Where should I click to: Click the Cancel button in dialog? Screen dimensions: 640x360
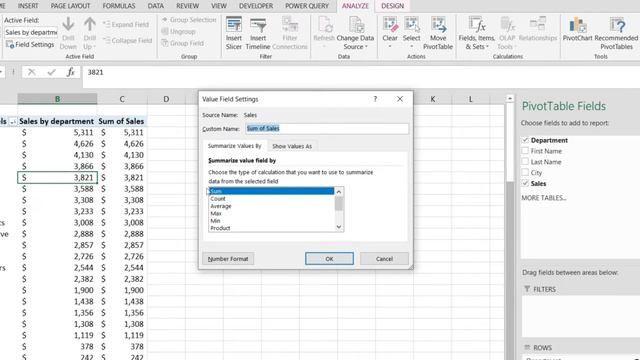pos(384,259)
